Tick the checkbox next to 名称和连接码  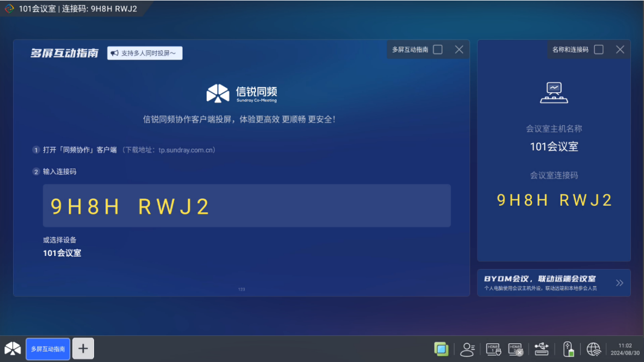pyautogui.click(x=599, y=49)
